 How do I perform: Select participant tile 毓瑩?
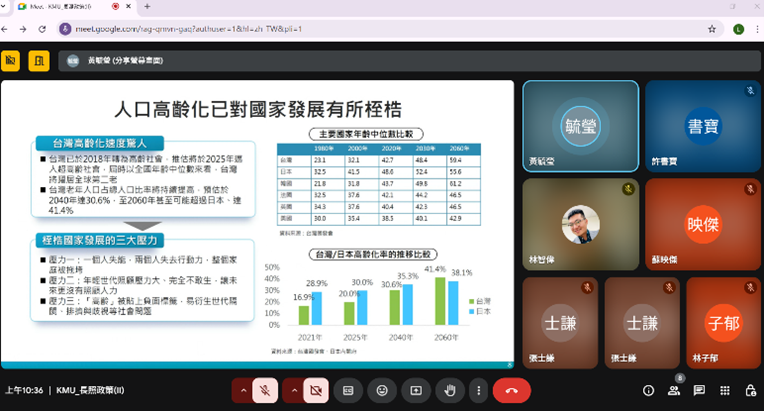[x=580, y=126]
